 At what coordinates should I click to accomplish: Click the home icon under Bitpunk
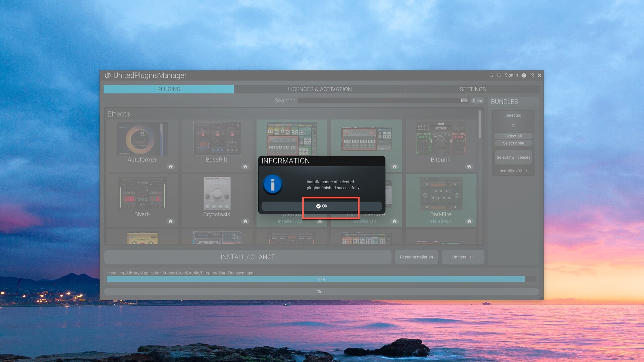point(469,167)
